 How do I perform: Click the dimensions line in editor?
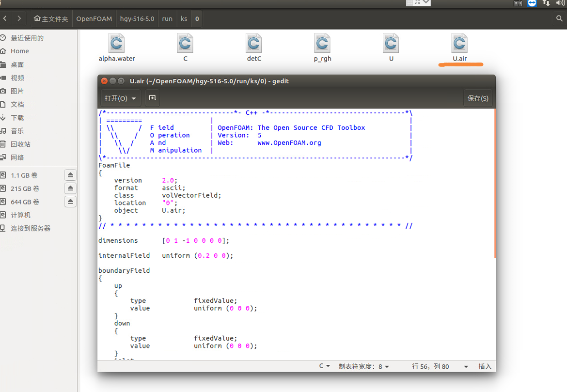(x=164, y=240)
